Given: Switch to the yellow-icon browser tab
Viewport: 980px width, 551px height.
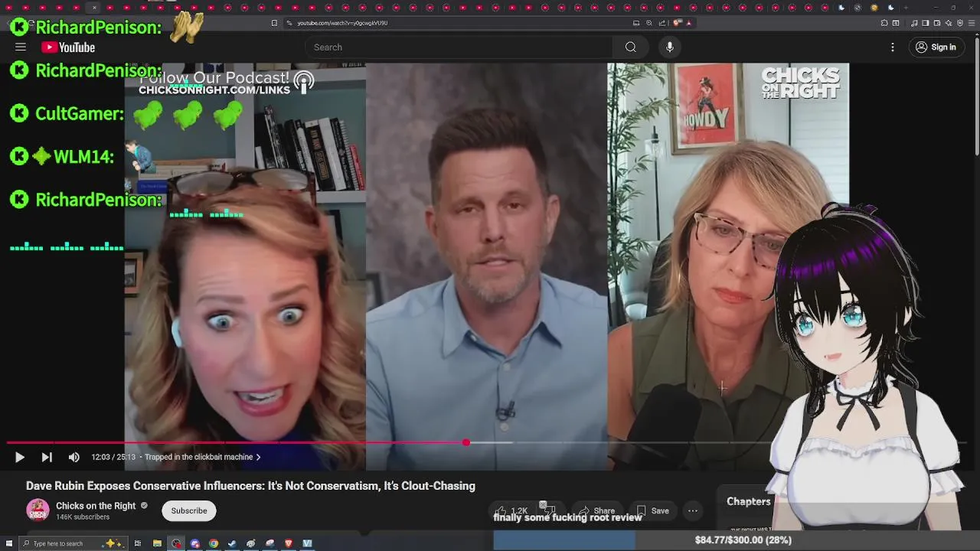Looking at the screenshot, I should click(875, 8).
